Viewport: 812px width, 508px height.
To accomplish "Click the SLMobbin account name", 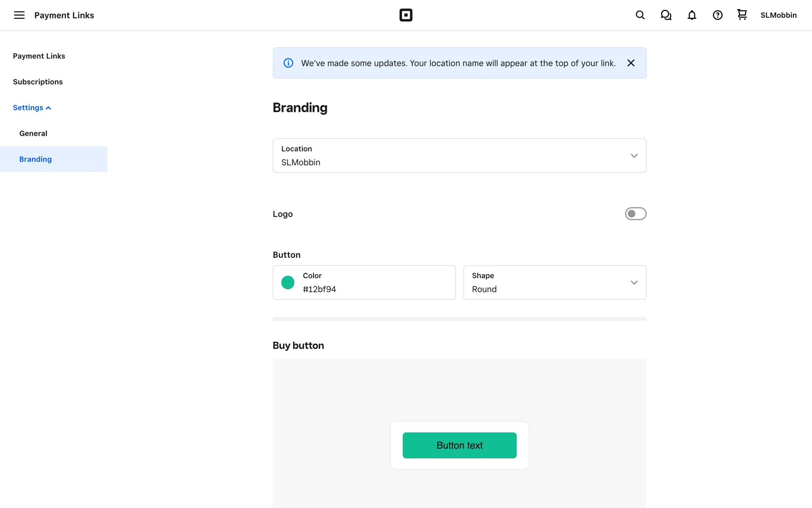I will 778,15.
